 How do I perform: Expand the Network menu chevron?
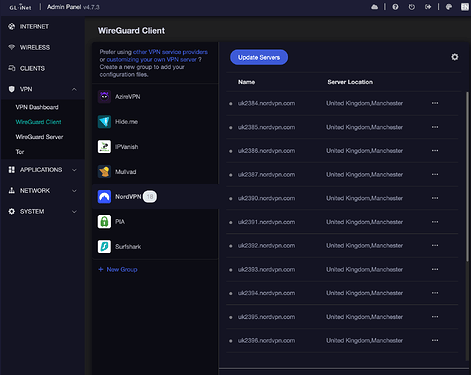(x=74, y=191)
